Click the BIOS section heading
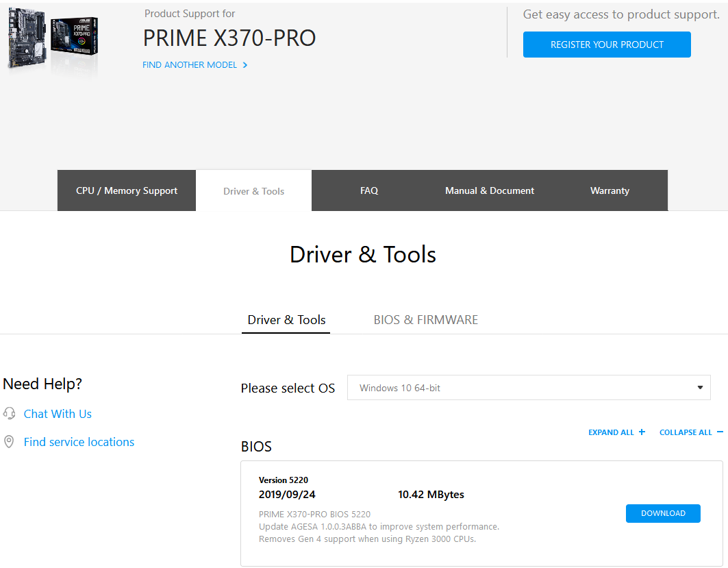728x568 pixels. tap(256, 446)
